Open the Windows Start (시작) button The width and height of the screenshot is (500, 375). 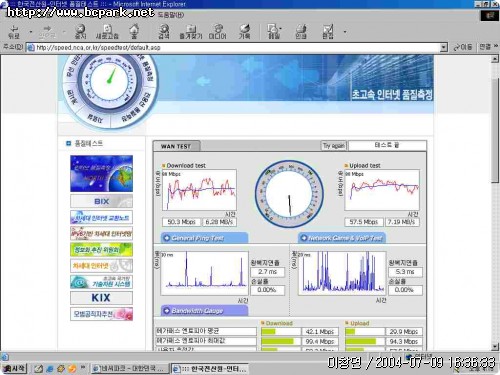pos(14,368)
